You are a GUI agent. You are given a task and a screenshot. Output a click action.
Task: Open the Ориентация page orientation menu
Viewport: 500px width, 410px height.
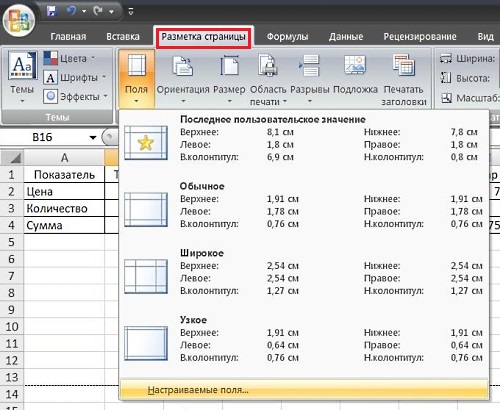point(183,79)
